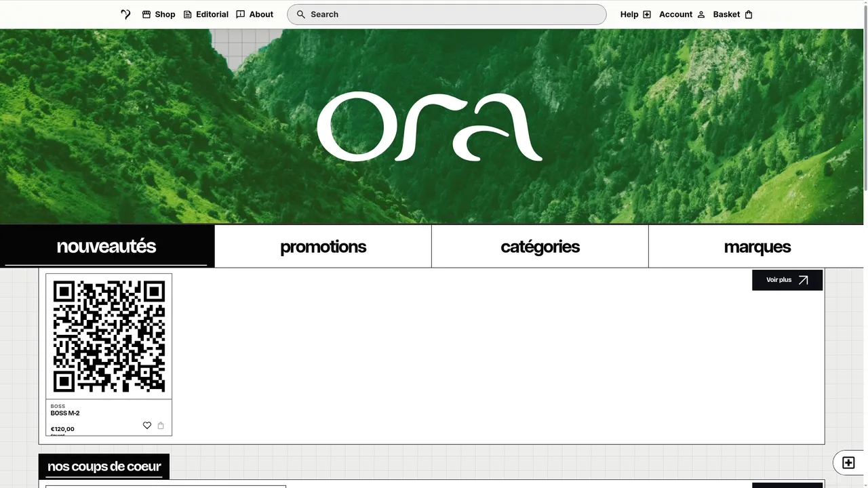The image size is (868, 488).
Task: Open the Shop link
Action: pyautogui.click(x=165, y=14)
